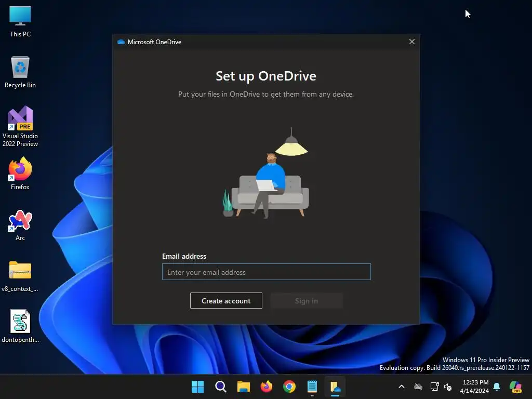Select Visual Studio 2022 Preview shortcut

[x=20, y=126]
